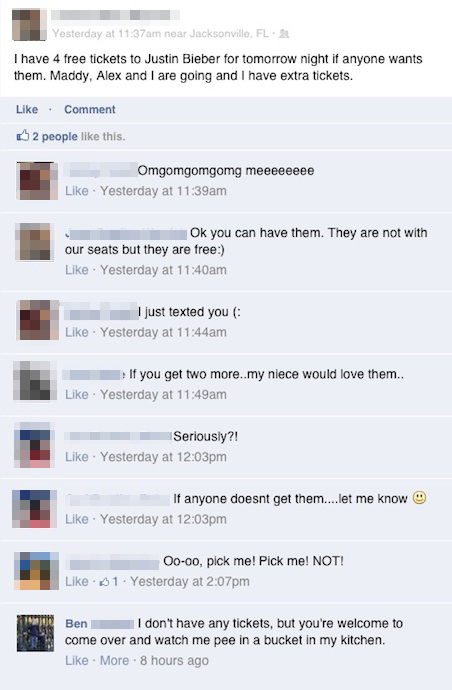This screenshot has width=452, height=690.
Task: Open the post author's profile picture
Action: (x=29, y=24)
